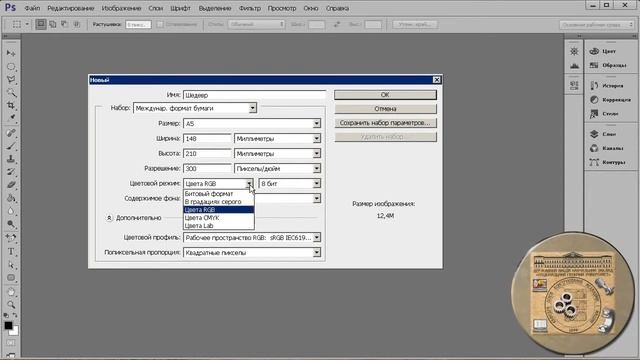
Task: Click the foreground color swatch
Action: tap(8, 325)
